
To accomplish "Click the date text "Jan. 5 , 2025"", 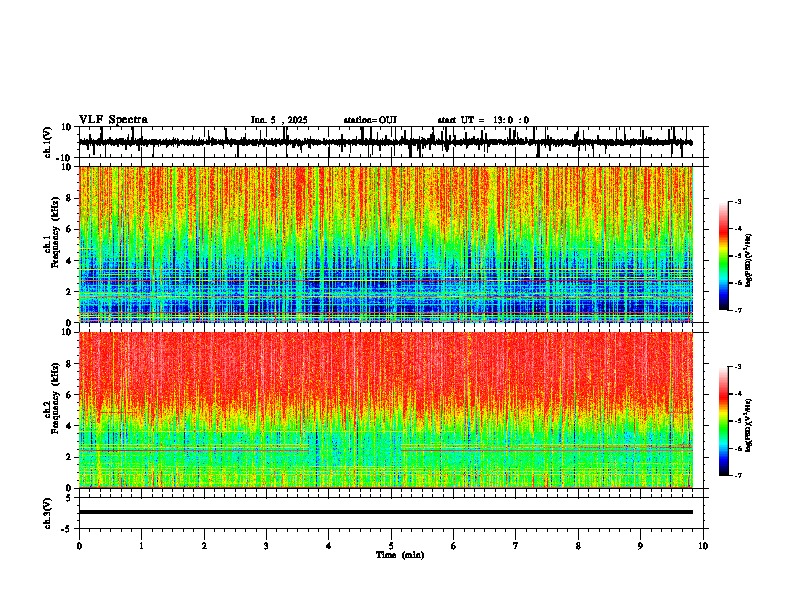I will coord(279,120).
